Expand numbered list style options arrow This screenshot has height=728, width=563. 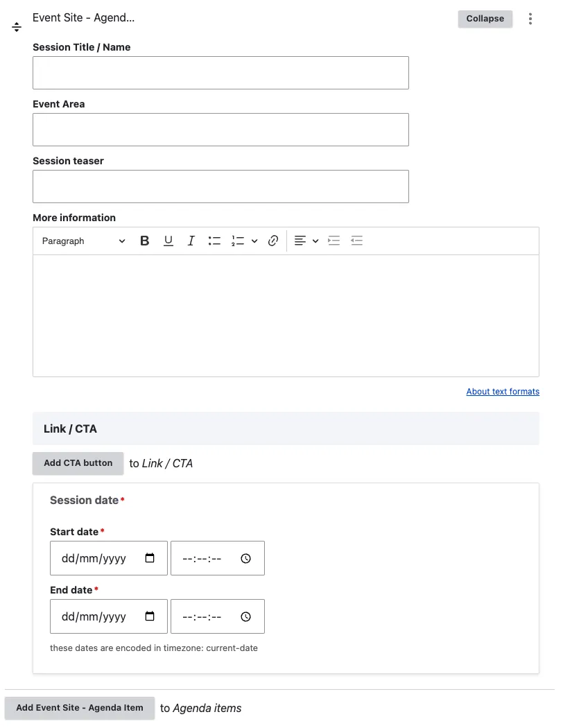tap(254, 241)
